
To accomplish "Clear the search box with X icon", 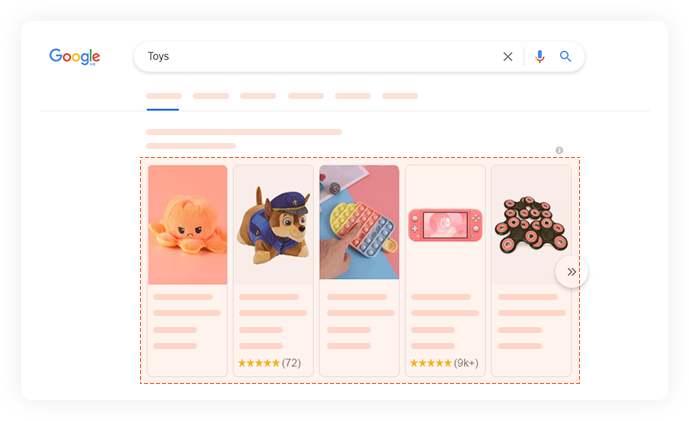I will pyautogui.click(x=508, y=57).
